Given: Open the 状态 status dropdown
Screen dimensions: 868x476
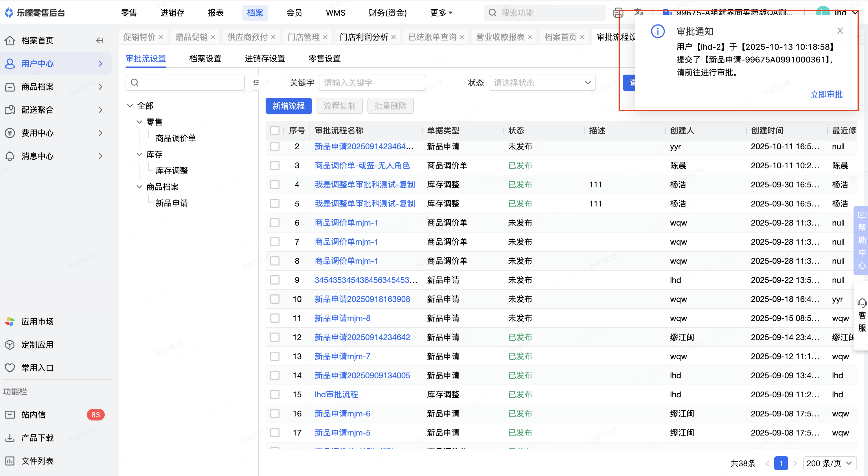Looking at the screenshot, I should click(542, 82).
